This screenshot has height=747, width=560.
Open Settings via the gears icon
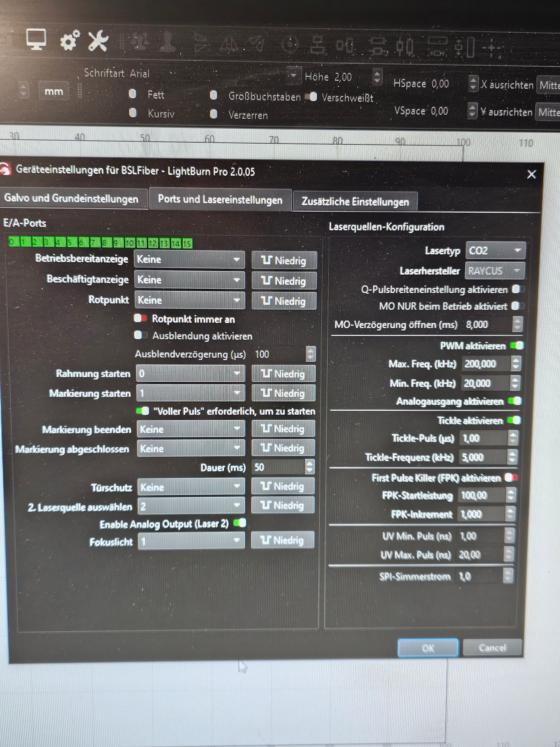(70, 41)
